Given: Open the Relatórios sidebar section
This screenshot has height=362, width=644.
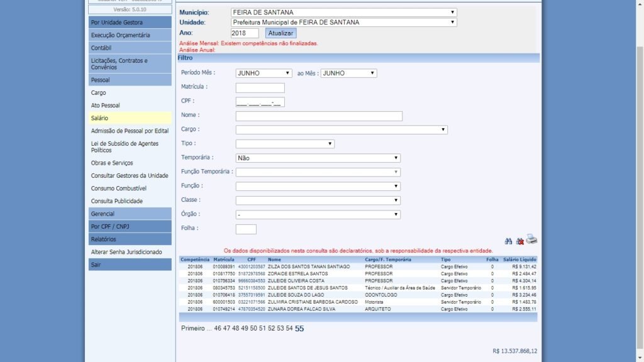Looking at the screenshot, I should pyautogui.click(x=130, y=239).
